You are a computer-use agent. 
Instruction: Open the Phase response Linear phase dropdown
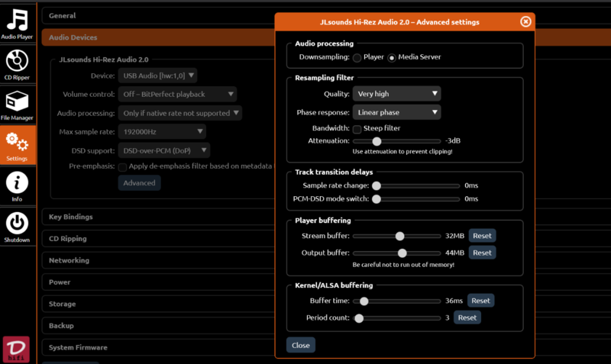click(x=396, y=112)
